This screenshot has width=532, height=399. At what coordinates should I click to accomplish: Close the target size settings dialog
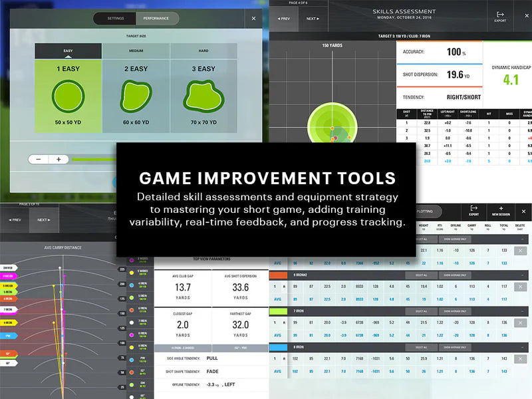click(x=253, y=19)
